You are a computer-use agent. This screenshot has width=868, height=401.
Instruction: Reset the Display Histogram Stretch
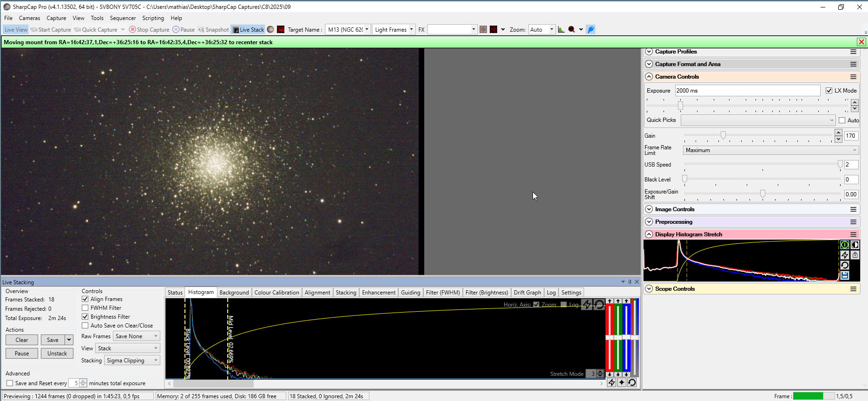tap(845, 265)
